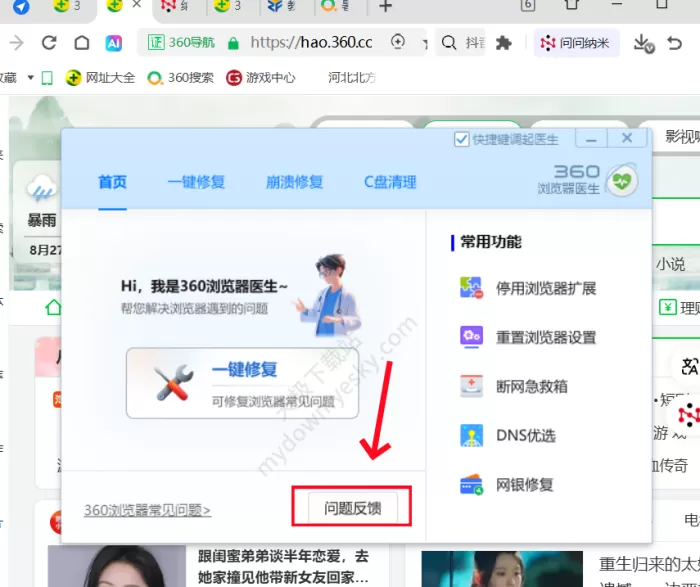Image resolution: width=700 pixels, height=587 pixels.
Task: Open the 崩溃修复 tab
Action: coord(294,182)
